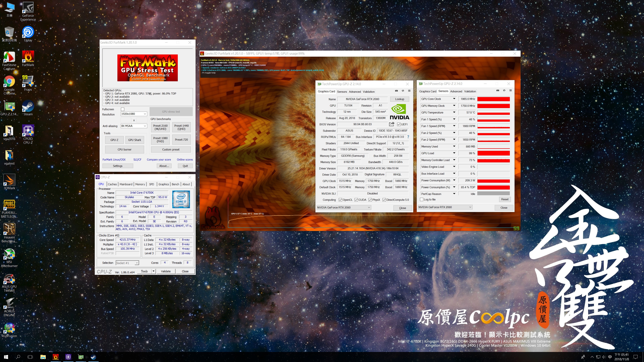Viewport: 644px width, 362px height.
Task: Click the FurMark custom width input field
Action: coord(126,120)
